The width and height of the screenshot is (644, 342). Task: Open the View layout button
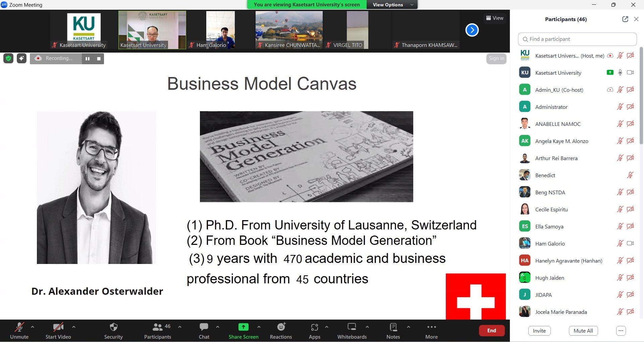[x=495, y=18]
